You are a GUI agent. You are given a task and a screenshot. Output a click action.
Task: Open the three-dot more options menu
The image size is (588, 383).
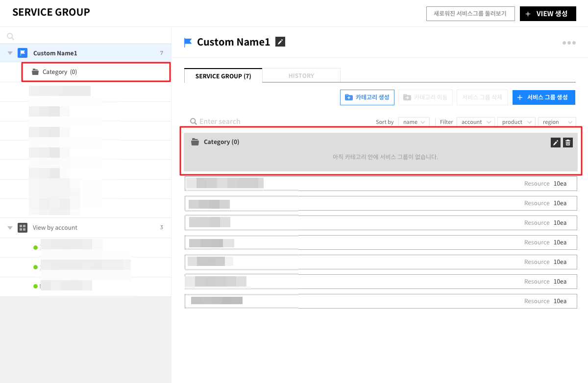click(x=569, y=43)
